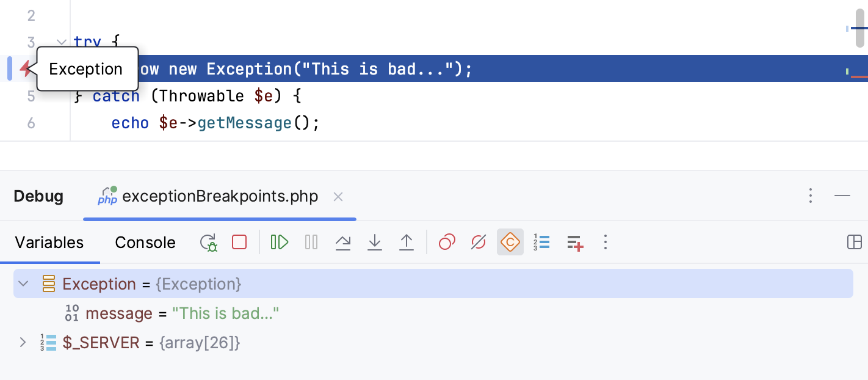Viewport: 868px width, 380px height.
Task: Click the Step Over icon
Action: tap(343, 242)
